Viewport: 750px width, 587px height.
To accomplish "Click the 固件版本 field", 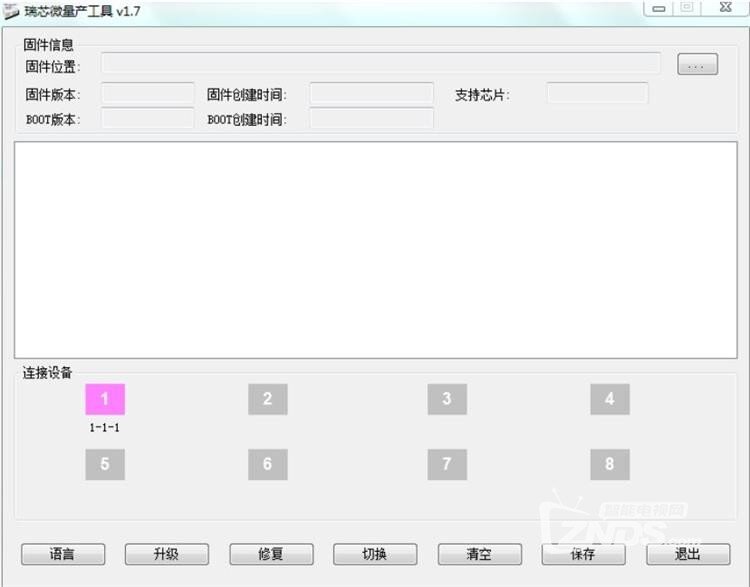I will pos(148,93).
